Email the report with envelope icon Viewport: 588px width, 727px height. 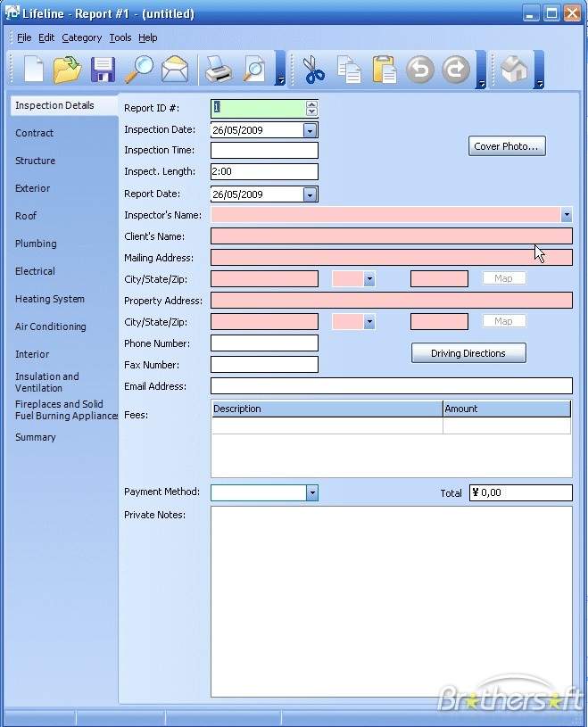175,70
